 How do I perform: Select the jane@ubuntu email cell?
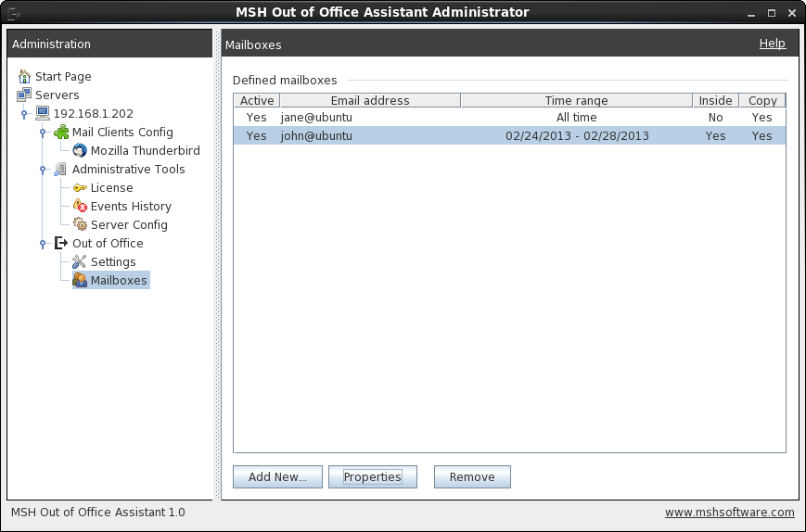pyautogui.click(x=370, y=117)
